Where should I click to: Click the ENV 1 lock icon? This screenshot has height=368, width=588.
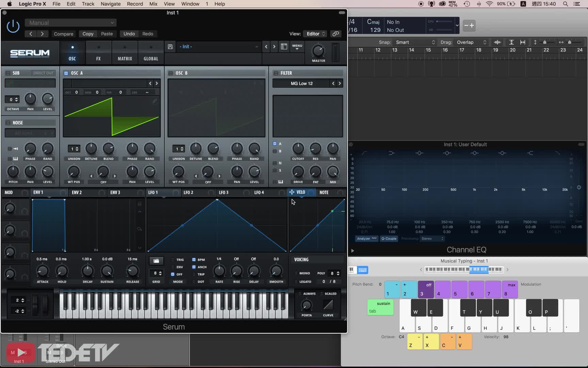(140, 203)
